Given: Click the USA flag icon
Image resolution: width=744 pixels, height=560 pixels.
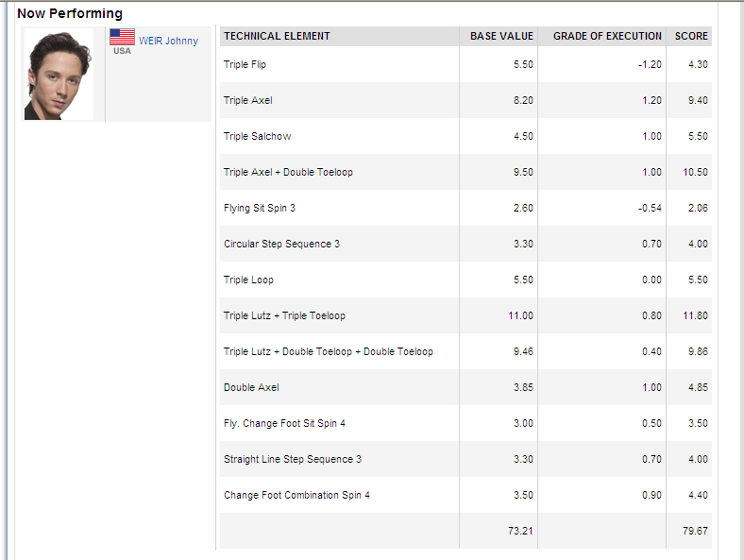Looking at the screenshot, I should [122, 37].
